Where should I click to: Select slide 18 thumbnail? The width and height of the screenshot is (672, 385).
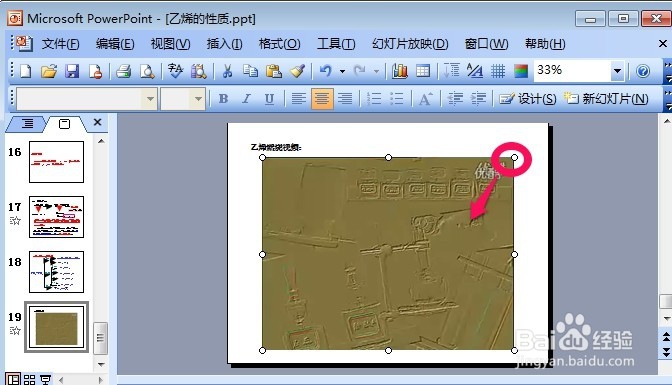(57, 272)
